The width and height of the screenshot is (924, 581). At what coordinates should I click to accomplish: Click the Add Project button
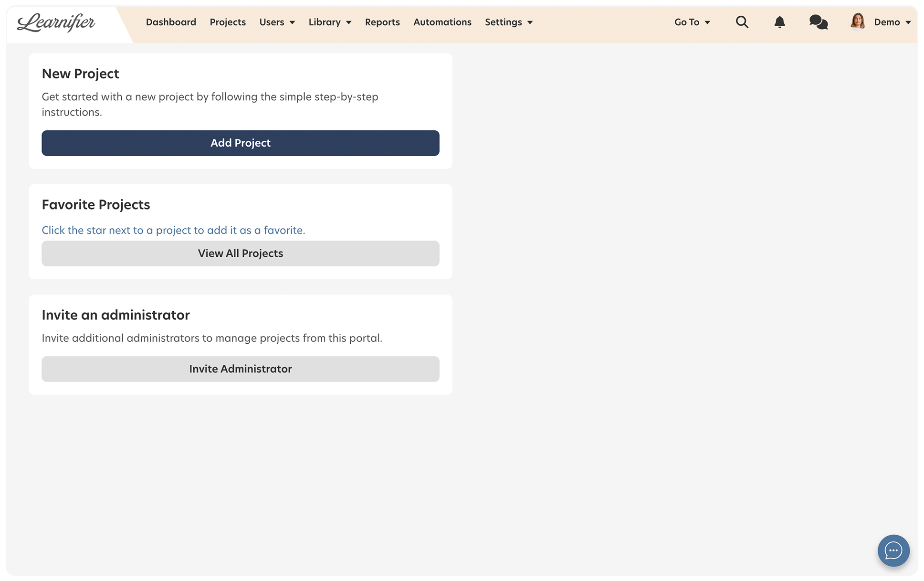click(241, 143)
